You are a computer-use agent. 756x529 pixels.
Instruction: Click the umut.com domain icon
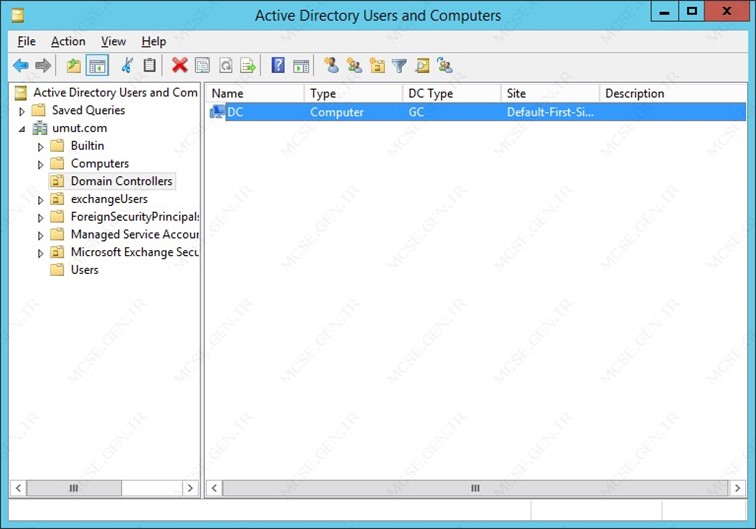tap(40, 128)
